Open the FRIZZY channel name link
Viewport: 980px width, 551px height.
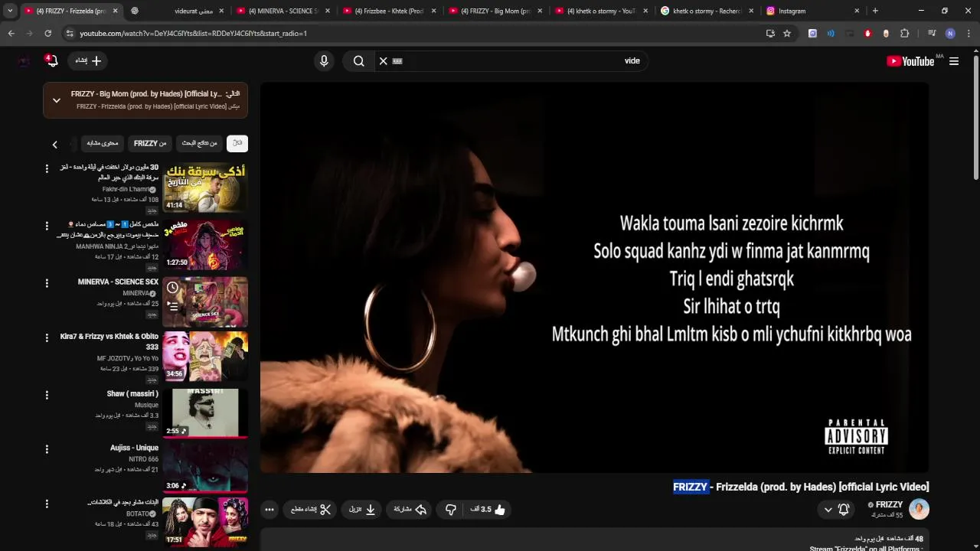coord(889,505)
